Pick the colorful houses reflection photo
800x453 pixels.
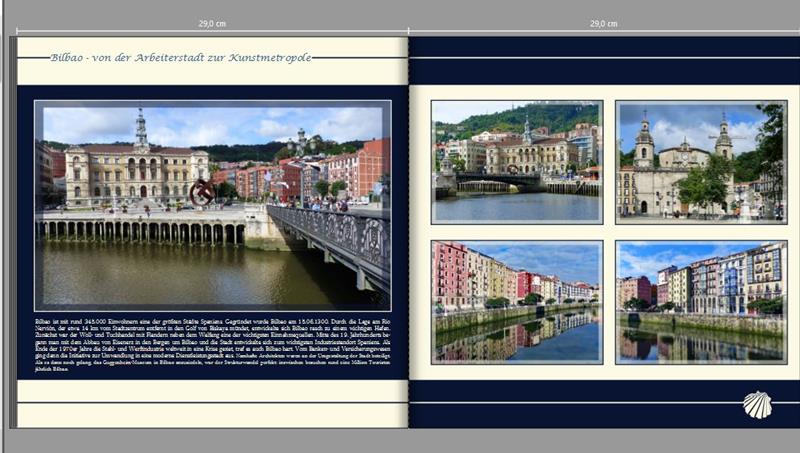[x=517, y=301]
